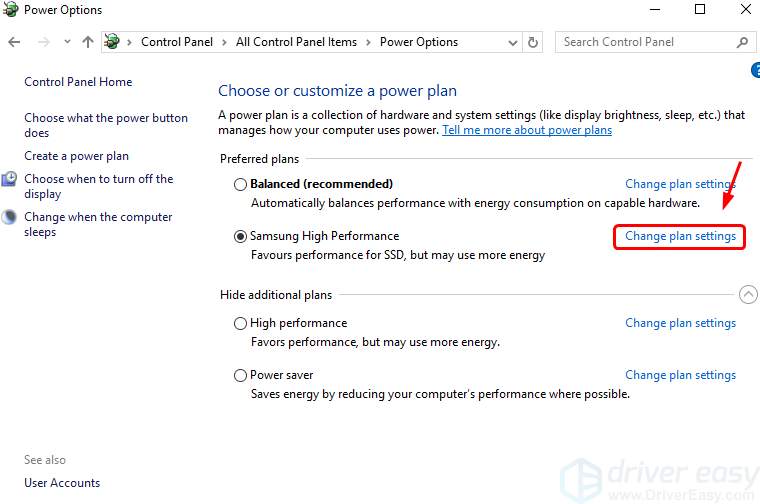Select the Balanced (recommended) plan

240,185
